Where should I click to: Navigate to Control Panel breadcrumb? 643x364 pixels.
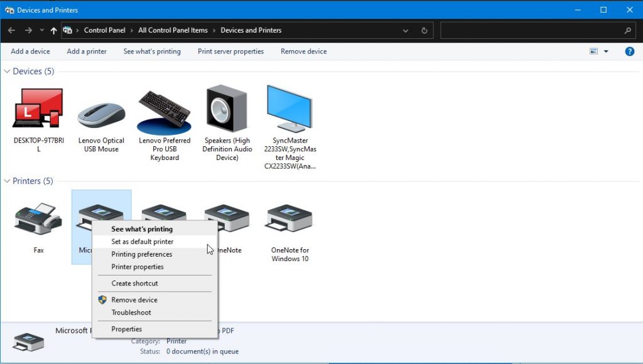[105, 30]
